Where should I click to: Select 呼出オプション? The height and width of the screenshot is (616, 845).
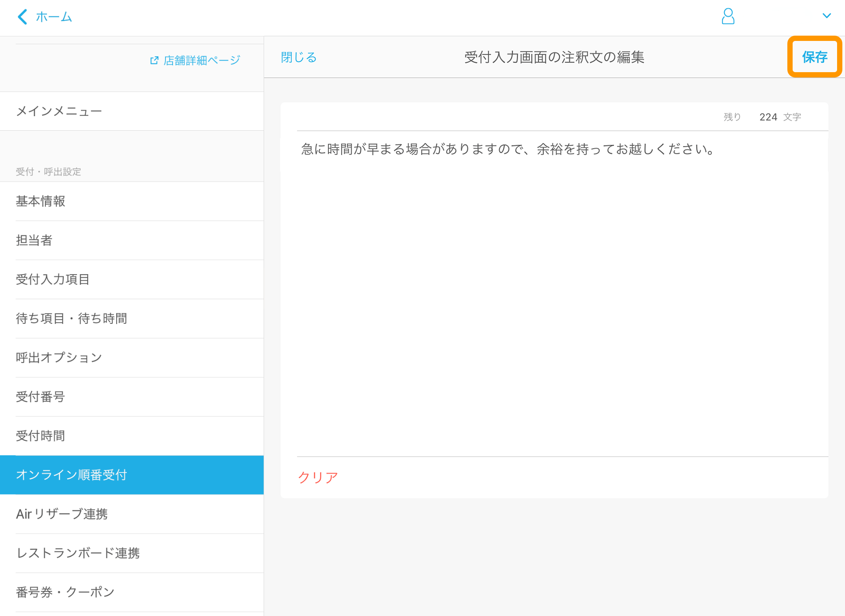pyautogui.click(x=59, y=358)
